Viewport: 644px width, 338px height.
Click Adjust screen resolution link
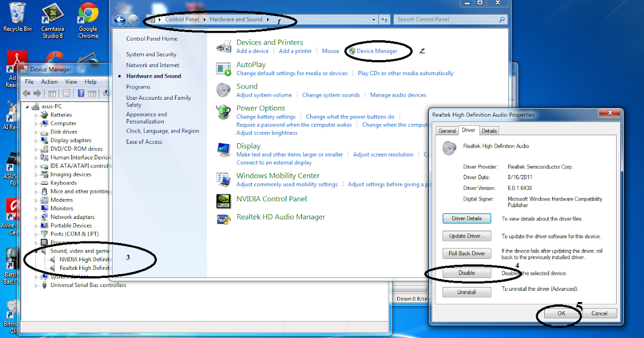pyautogui.click(x=383, y=155)
